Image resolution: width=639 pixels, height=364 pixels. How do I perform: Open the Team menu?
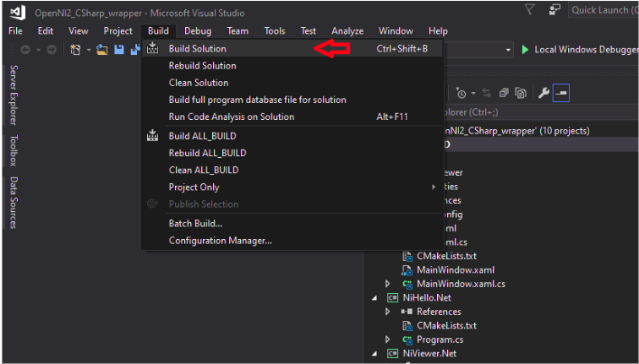(x=238, y=31)
